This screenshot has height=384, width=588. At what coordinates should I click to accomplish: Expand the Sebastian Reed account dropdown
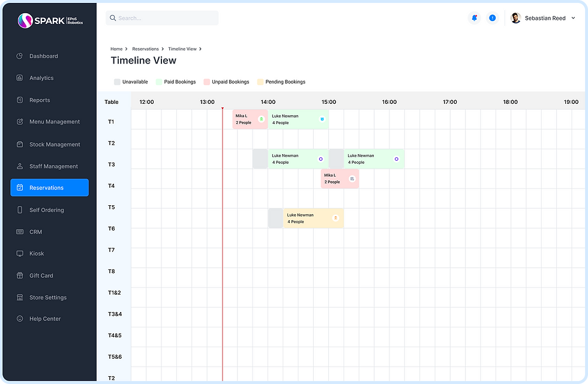pyautogui.click(x=573, y=19)
